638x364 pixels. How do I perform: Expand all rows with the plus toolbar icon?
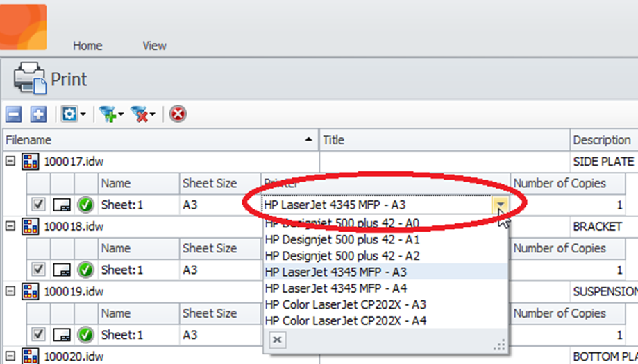pos(39,114)
